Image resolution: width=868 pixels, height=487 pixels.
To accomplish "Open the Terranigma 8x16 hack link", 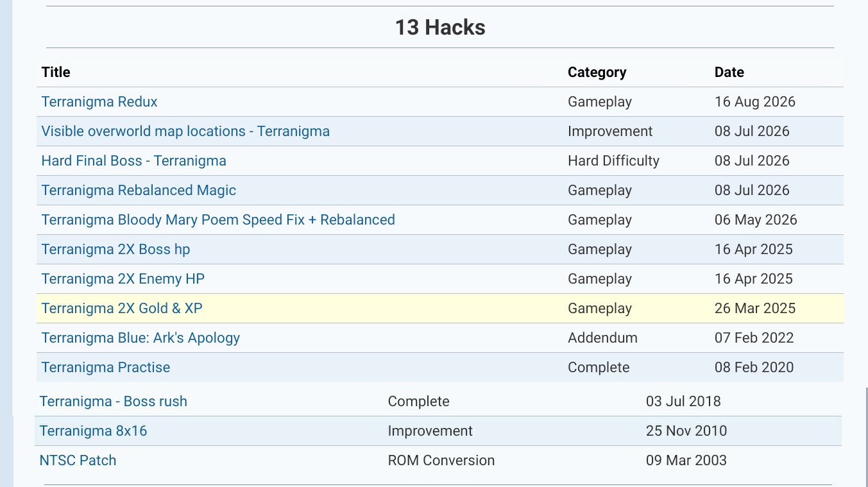I will [94, 431].
